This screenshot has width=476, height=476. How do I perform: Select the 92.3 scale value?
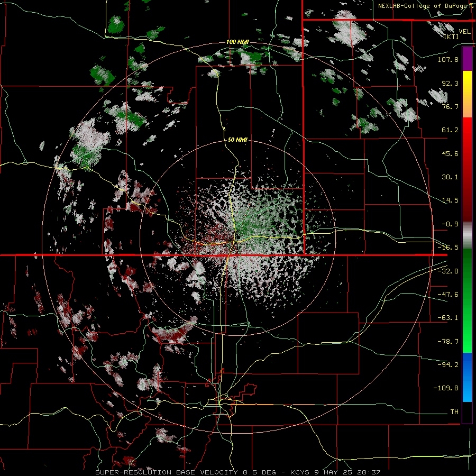[x=450, y=83]
